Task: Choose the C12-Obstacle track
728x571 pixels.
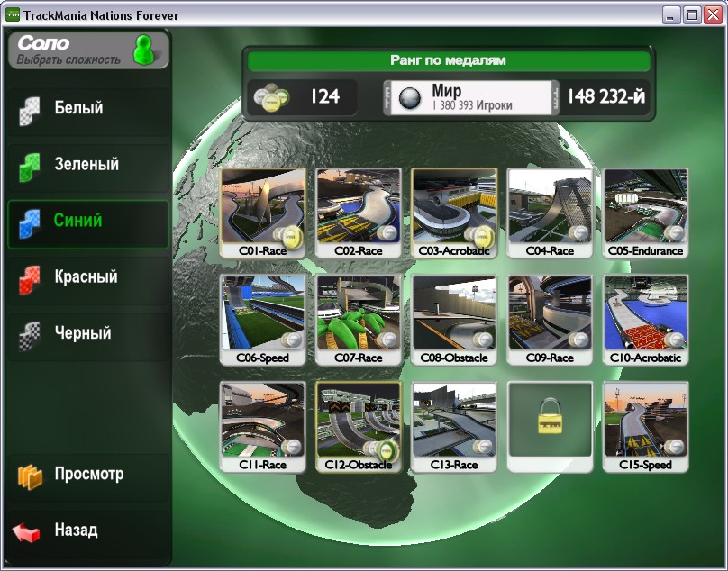Action: click(x=359, y=426)
